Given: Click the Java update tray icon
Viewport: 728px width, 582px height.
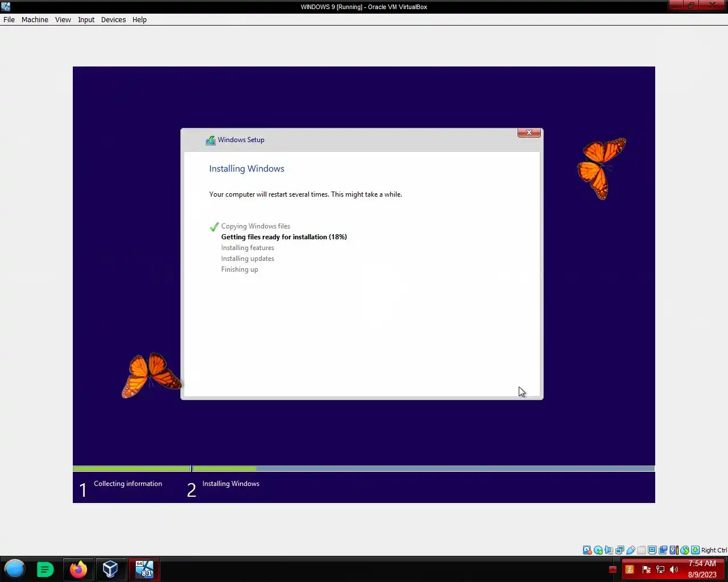Looking at the screenshot, I should 630,569.
